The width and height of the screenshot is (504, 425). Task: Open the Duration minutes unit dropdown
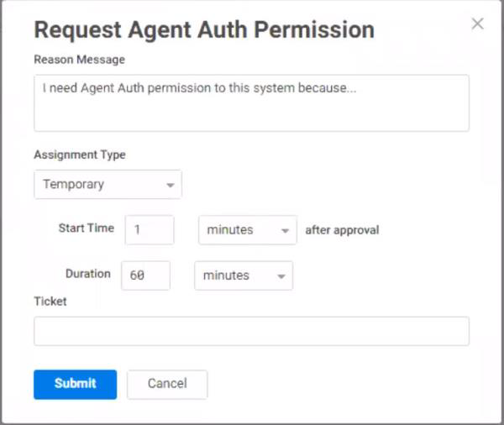tap(243, 275)
